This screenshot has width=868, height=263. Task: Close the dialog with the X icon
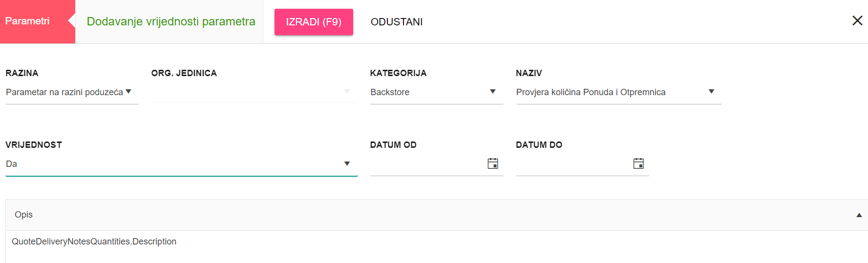click(x=857, y=20)
